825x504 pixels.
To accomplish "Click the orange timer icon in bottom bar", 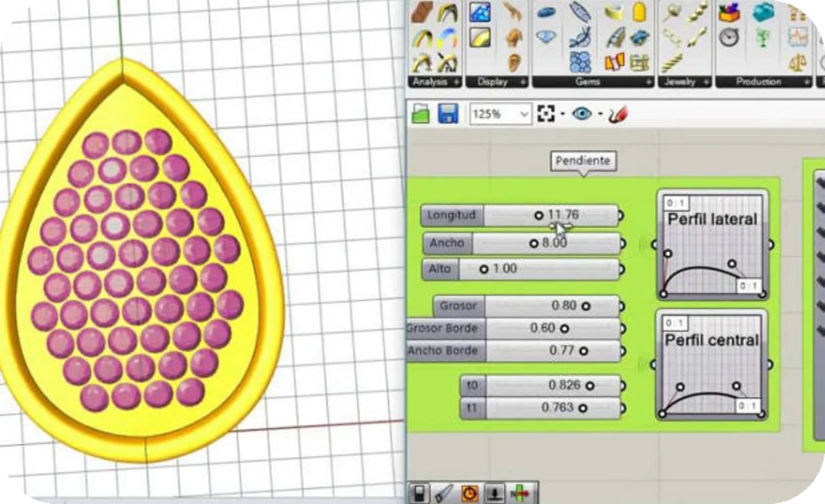I will (470, 493).
